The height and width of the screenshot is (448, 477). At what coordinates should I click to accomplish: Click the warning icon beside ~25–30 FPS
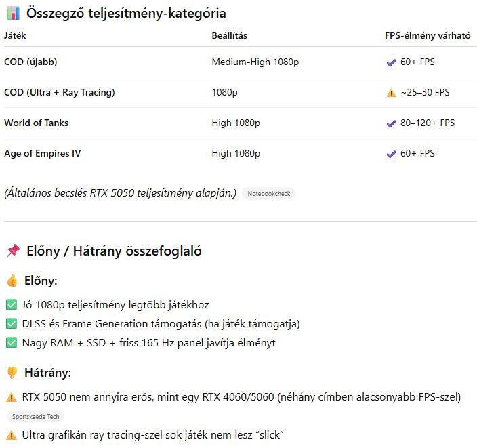pyautogui.click(x=390, y=93)
